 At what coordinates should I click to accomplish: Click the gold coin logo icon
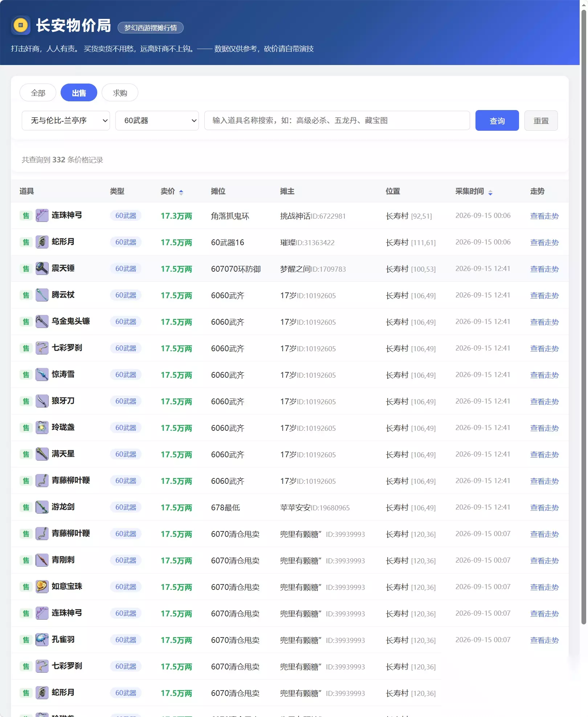[21, 25]
